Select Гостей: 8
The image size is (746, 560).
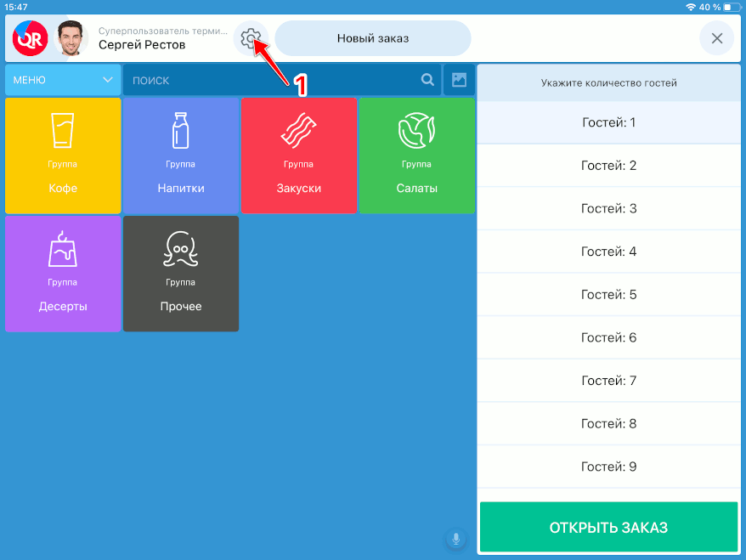pos(608,423)
